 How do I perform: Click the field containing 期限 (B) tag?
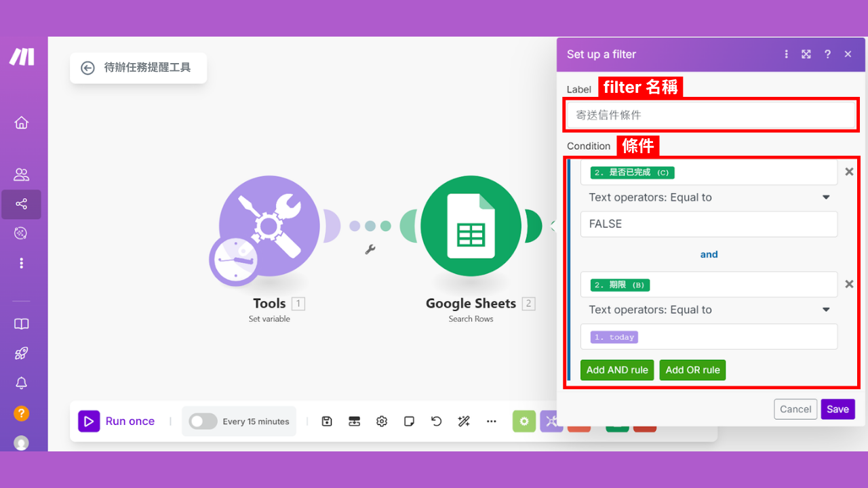pyautogui.click(x=709, y=285)
